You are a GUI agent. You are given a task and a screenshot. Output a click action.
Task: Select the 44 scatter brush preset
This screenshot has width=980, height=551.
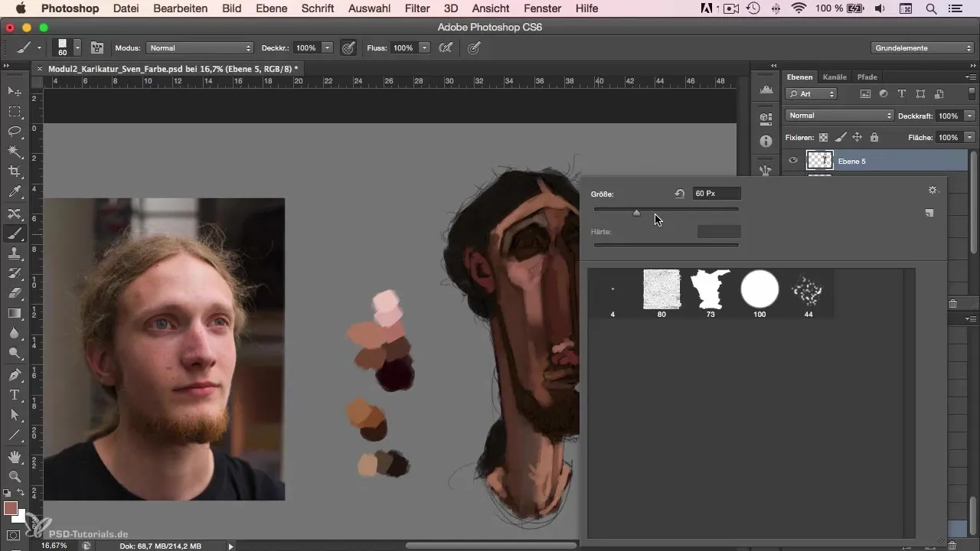coord(808,294)
